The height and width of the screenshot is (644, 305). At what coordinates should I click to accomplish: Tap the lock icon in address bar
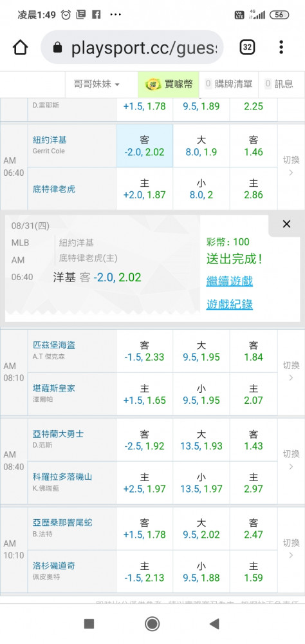[x=57, y=48]
